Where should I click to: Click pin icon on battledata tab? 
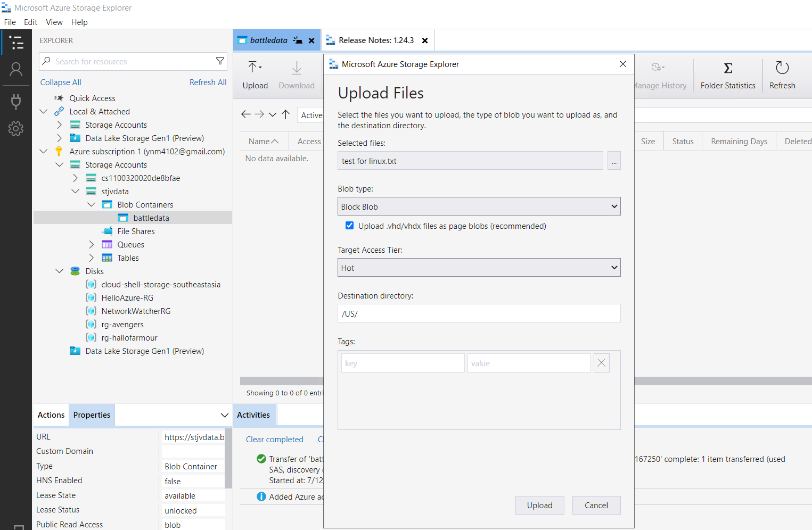click(x=298, y=40)
